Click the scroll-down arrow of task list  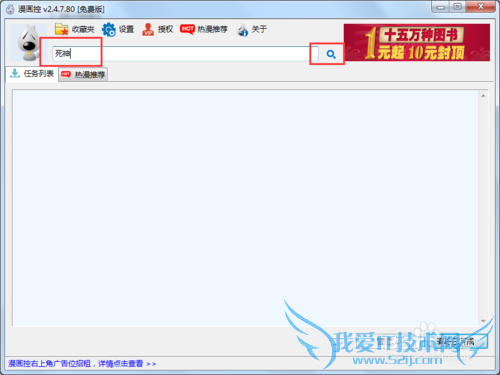click(x=483, y=321)
